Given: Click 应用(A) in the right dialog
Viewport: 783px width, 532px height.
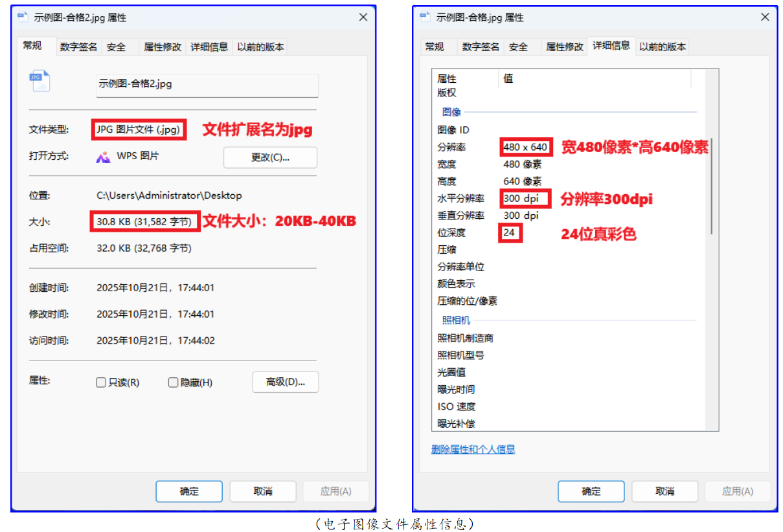Looking at the screenshot, I should tap(738, 491).
